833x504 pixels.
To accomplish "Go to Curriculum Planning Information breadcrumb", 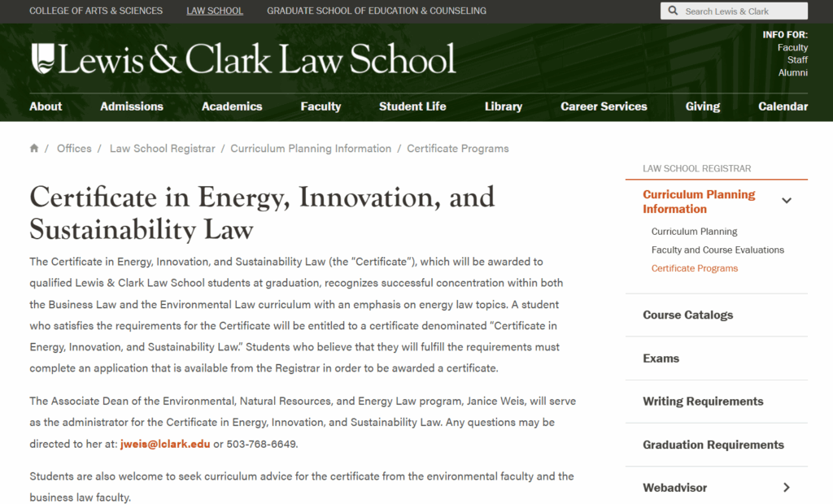I will [311, 148].
